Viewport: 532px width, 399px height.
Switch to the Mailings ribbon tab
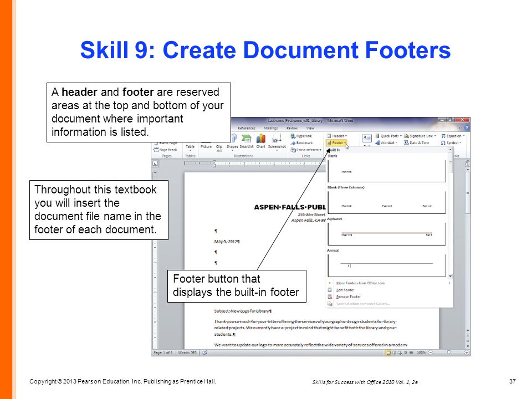(271, 128)
